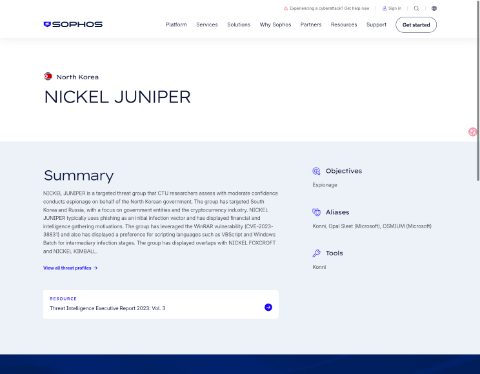Click the Objectives target icon
This screenshot has height=374, width=480.
(316, 171)
